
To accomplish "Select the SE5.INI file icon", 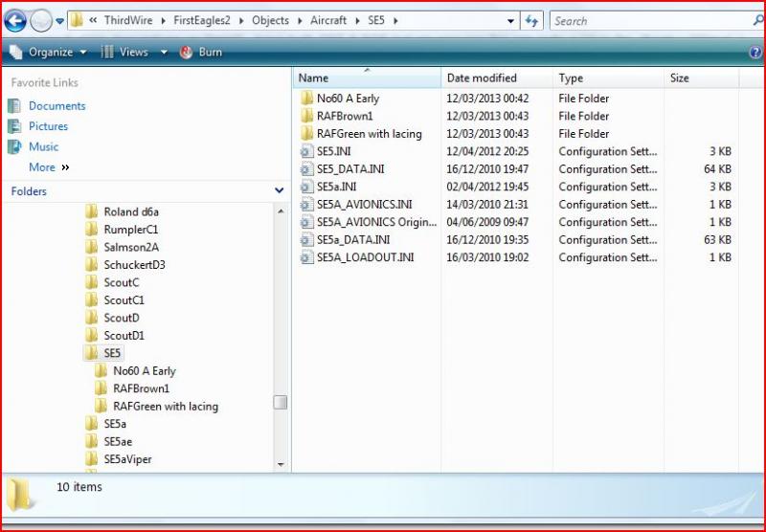I will pyautogui.click(x=306, y=151).
